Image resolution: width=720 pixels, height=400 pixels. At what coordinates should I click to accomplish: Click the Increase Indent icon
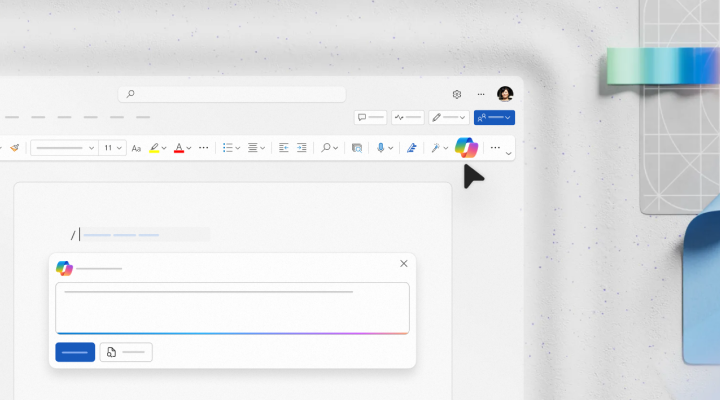coord(301,148)
